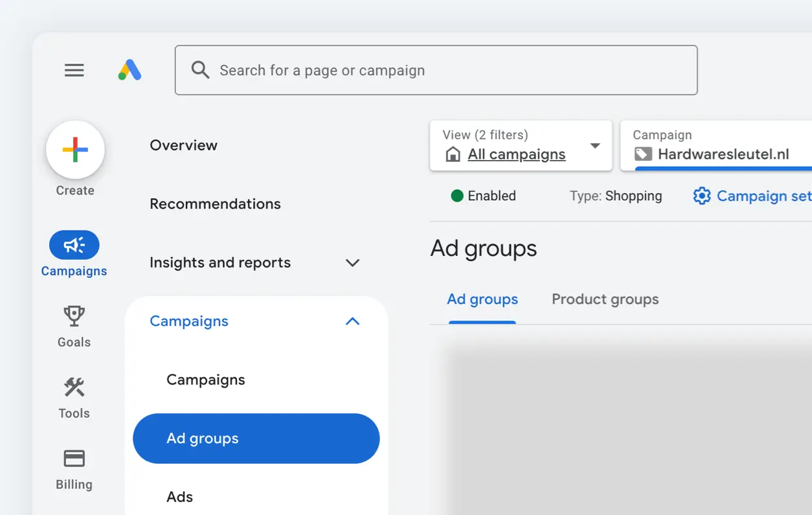
Task: Select Hardwaresleutel.nl campaign
Action: (x=725, y=155)
